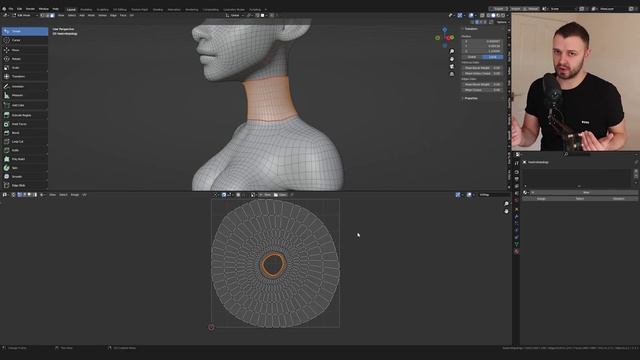Select the Transform tool

pyautogui.click(x=24, y=76)
